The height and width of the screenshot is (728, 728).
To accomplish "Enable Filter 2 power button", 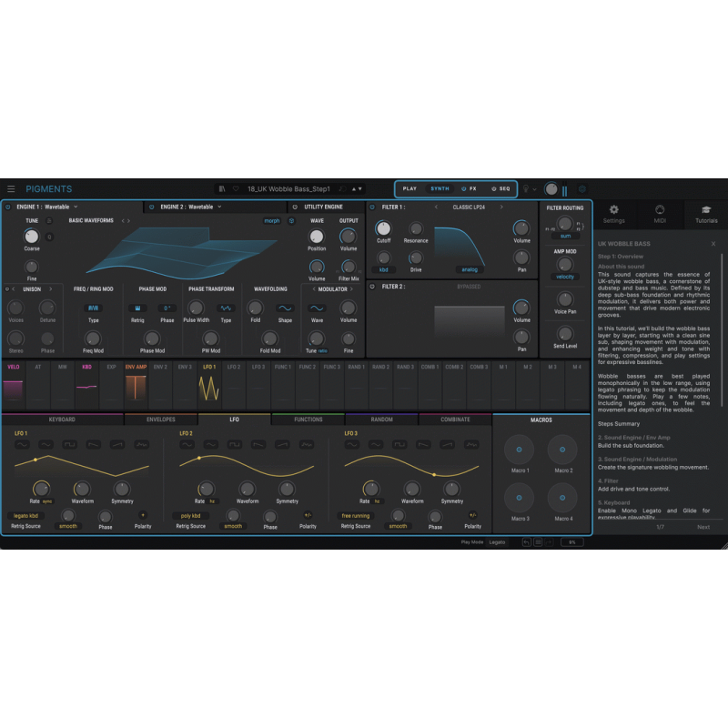I will click(372, 287).
